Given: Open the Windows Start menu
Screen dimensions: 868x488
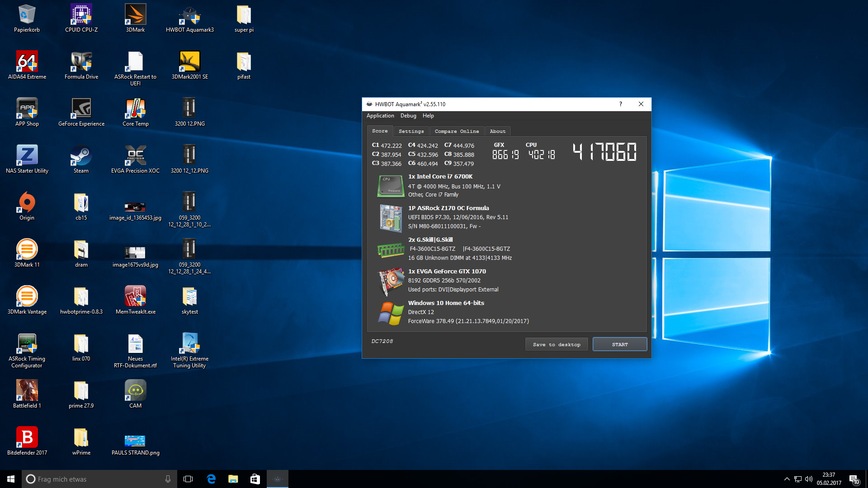Looking at the screenshot, I should point(11,479).
